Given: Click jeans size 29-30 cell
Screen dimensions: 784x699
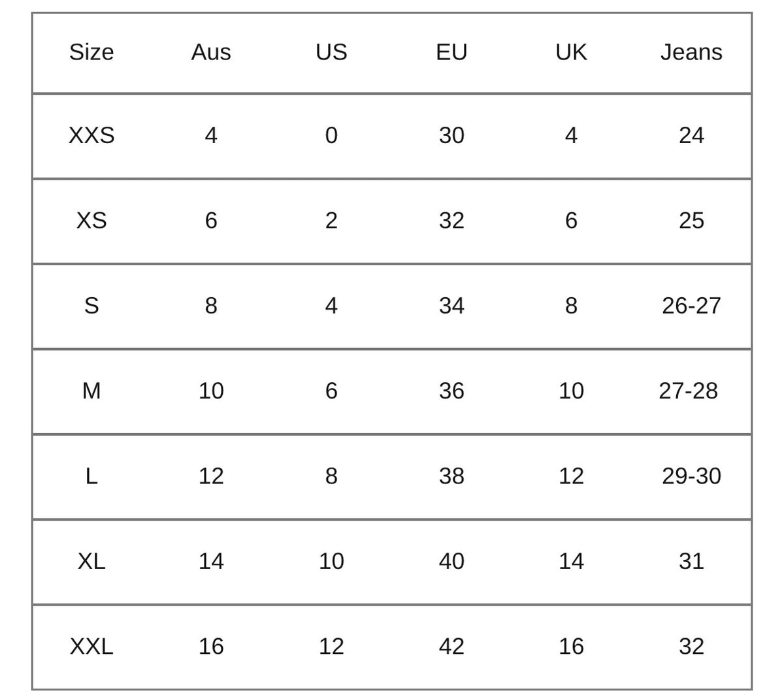Looking at the screenshot, I should tap(691, 476).
